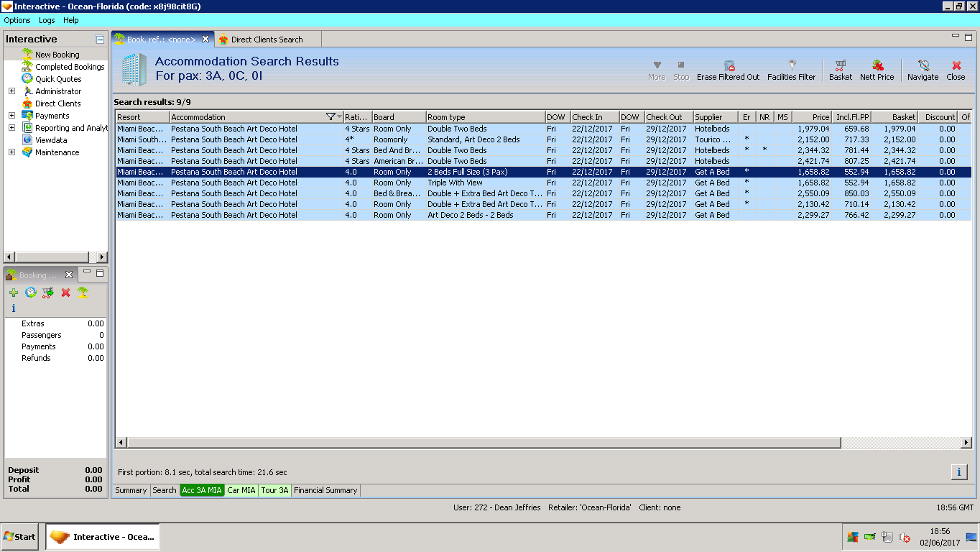Open the Financial Summary tab
This screenshot has height=552, width=980.
(x=325, y=490)
